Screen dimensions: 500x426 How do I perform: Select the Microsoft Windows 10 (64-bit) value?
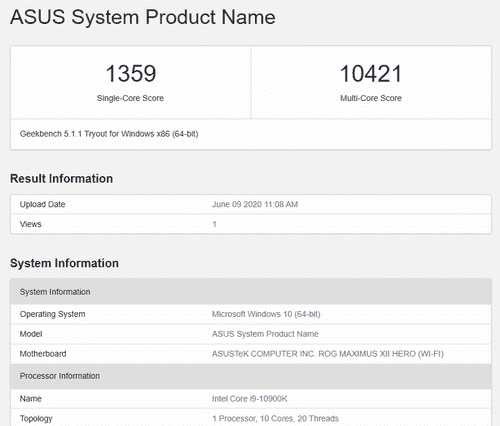pos(266,314)
